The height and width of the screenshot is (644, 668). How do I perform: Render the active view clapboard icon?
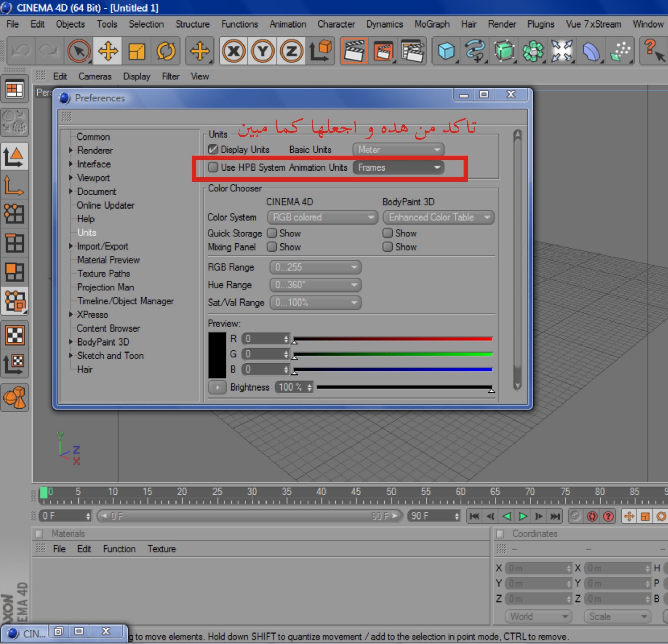[354, 51]
